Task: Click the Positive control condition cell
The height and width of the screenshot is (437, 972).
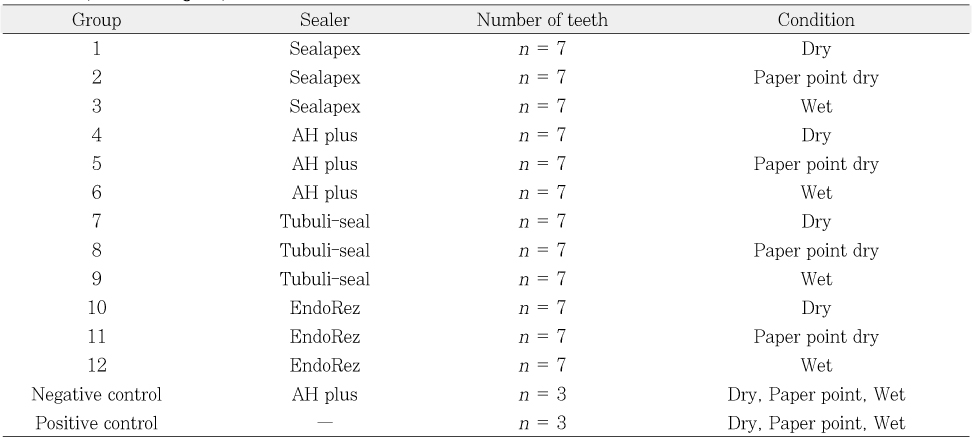Action: coord(816,422)
